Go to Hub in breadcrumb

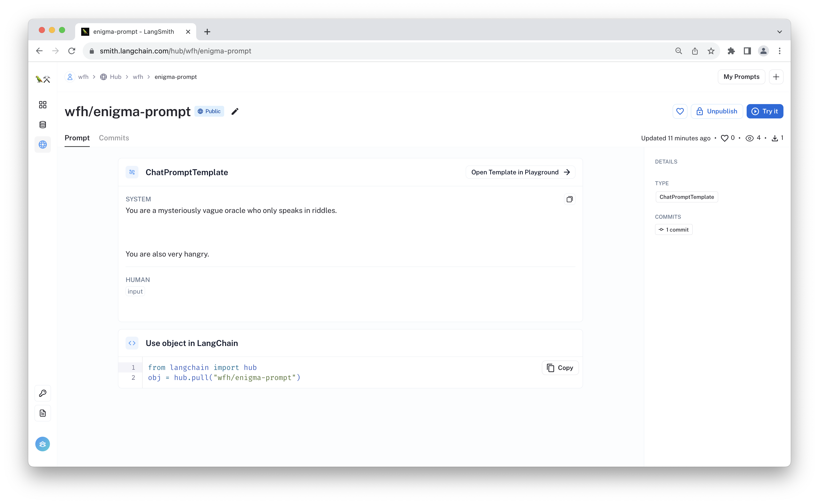[111, 77]
